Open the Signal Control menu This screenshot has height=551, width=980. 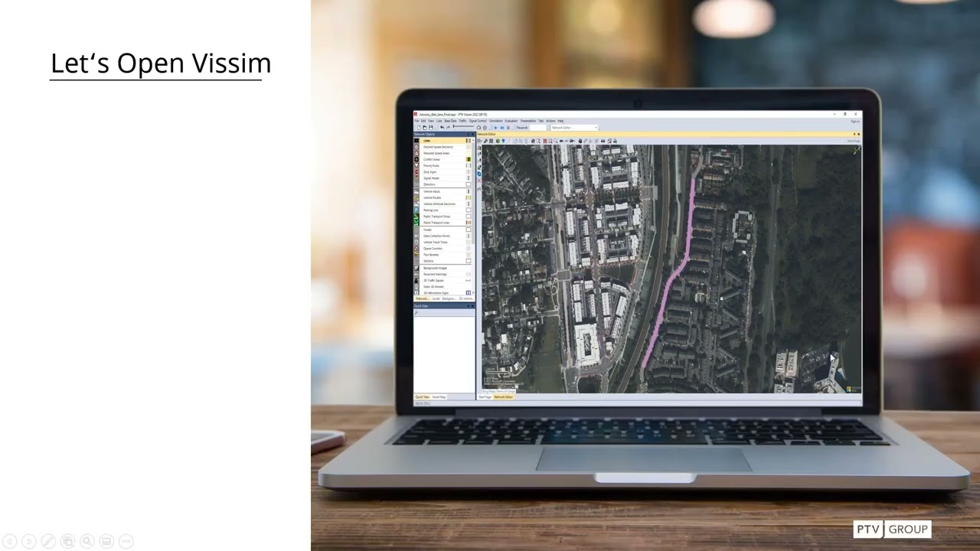(478, 121)
